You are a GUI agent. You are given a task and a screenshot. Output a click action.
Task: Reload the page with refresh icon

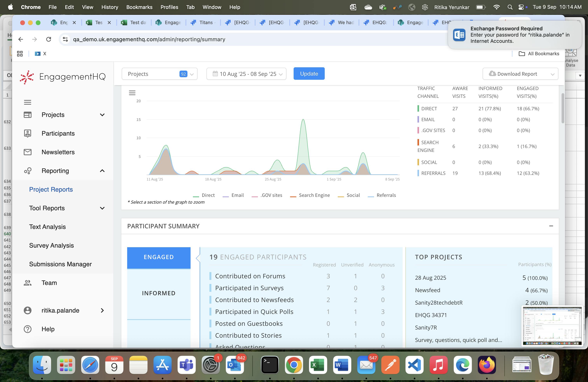click(49, 39)
